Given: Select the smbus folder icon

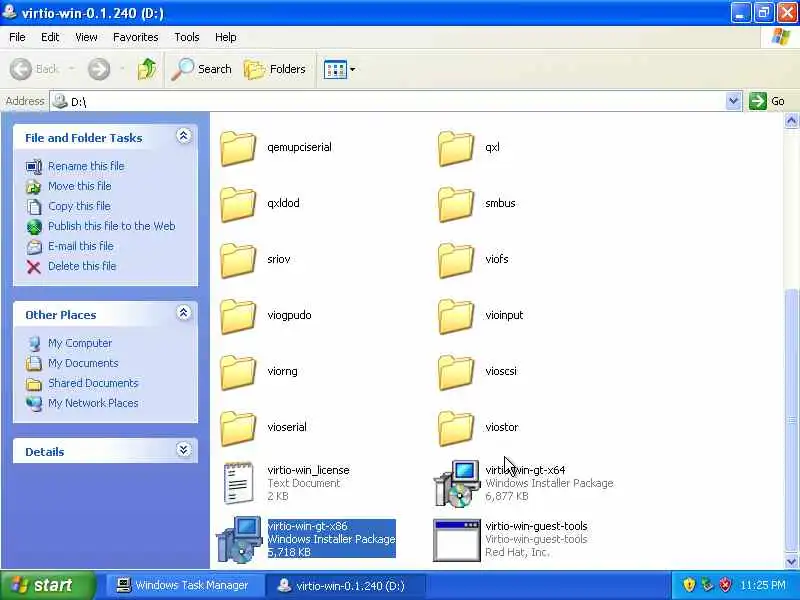Looking at the screenshot, I should coord(456,204).
